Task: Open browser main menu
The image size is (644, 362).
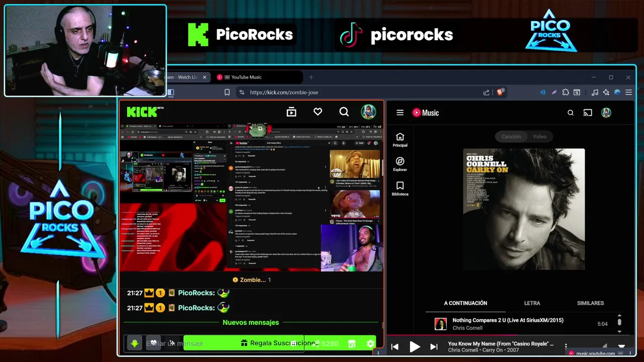Action: [628, 93]
